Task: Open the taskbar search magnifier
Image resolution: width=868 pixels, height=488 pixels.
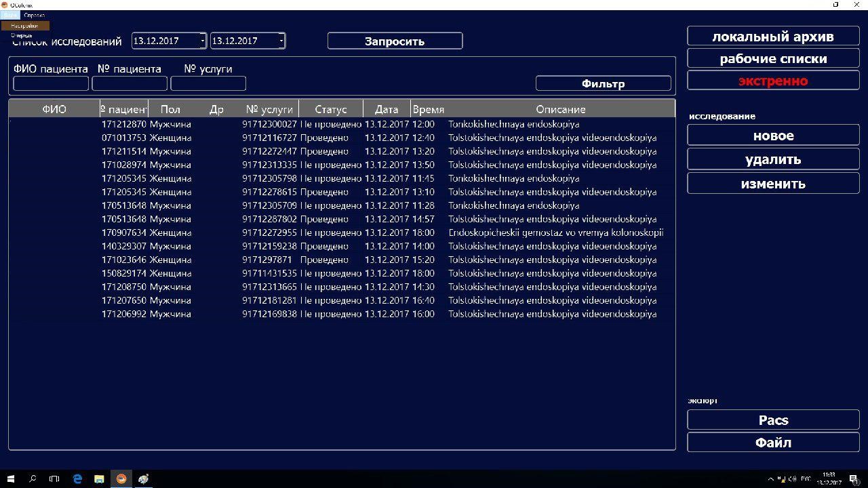Action: 33,479
